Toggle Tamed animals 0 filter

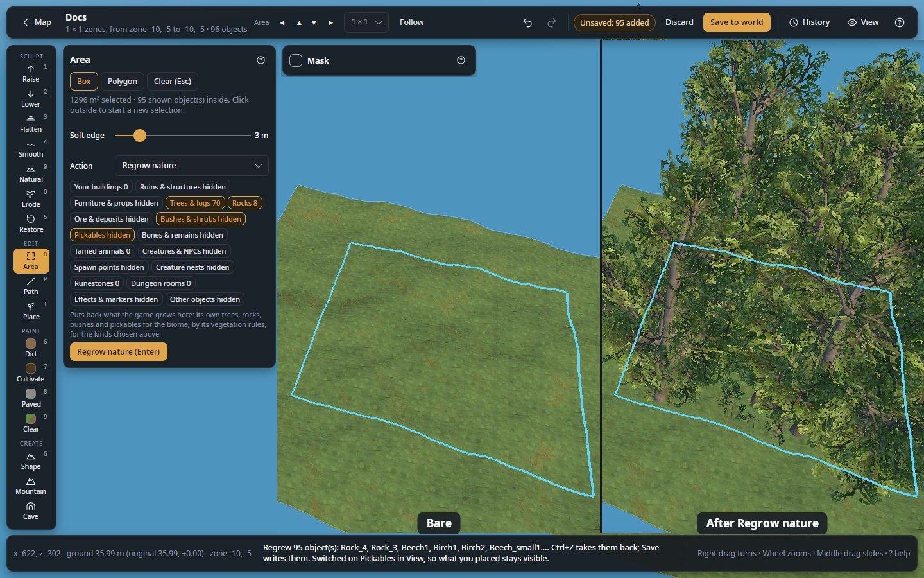pos(102,251)
